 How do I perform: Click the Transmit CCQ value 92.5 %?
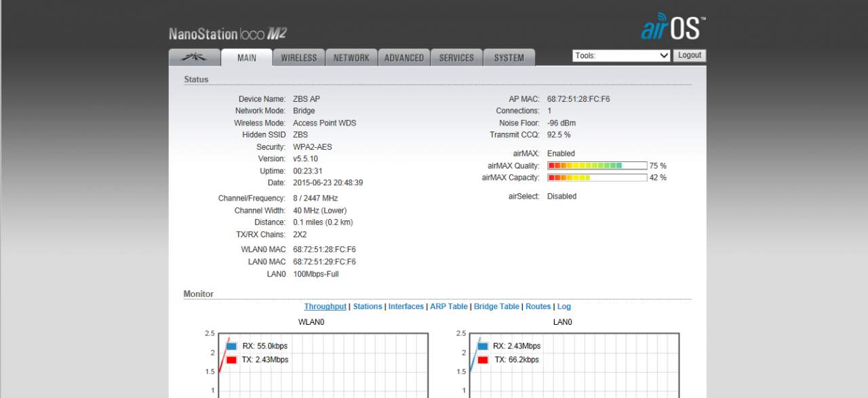pyautogui.click(x=559, y=135)
